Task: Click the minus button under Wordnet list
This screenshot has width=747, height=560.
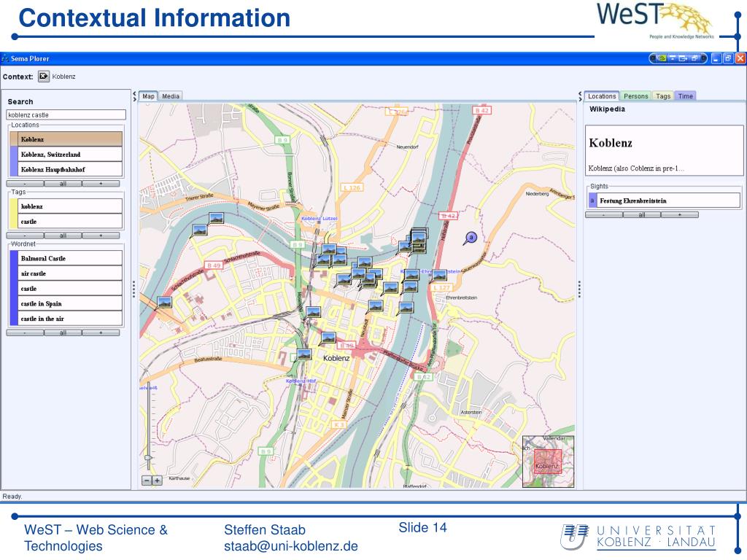Action: click(26, 332)
